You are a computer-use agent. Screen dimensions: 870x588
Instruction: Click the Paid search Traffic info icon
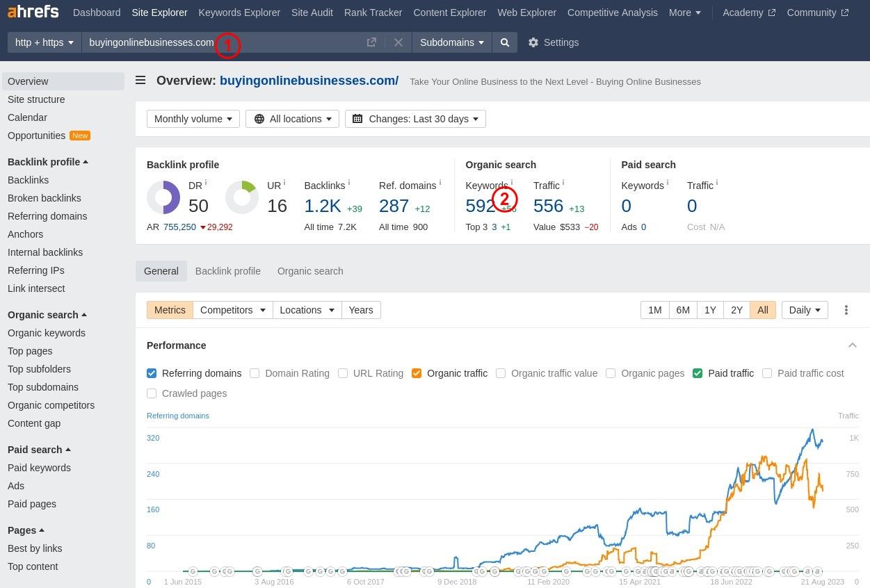[717, 183]
